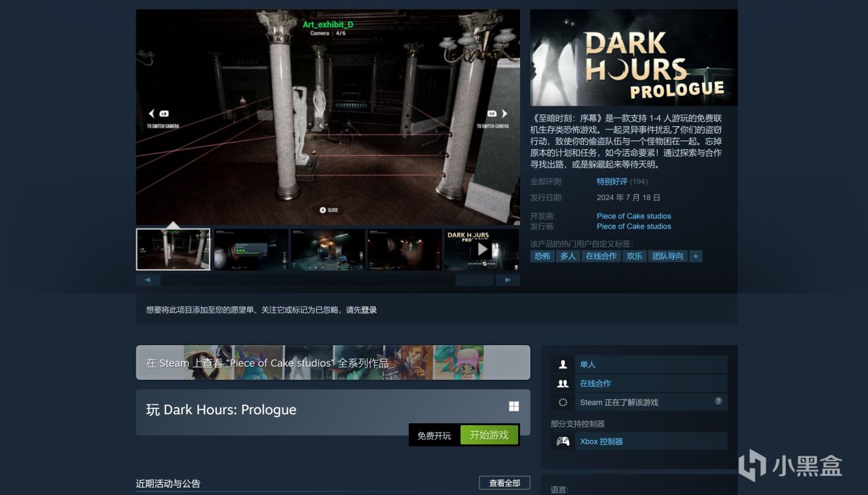Play the trailer video thumbnail
This screenshot has width=868, height=495.
[482, 250]
